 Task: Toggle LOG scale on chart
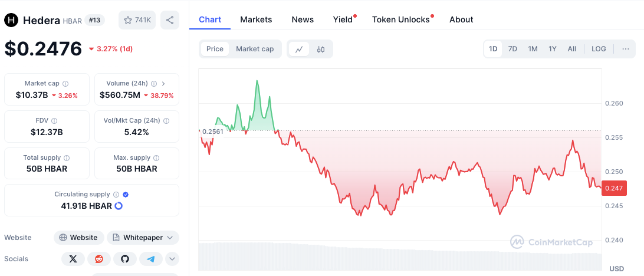(599, 49)
